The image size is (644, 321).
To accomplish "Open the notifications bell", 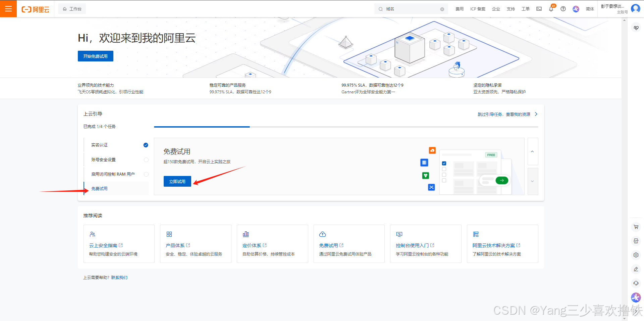I will point(551,9).
